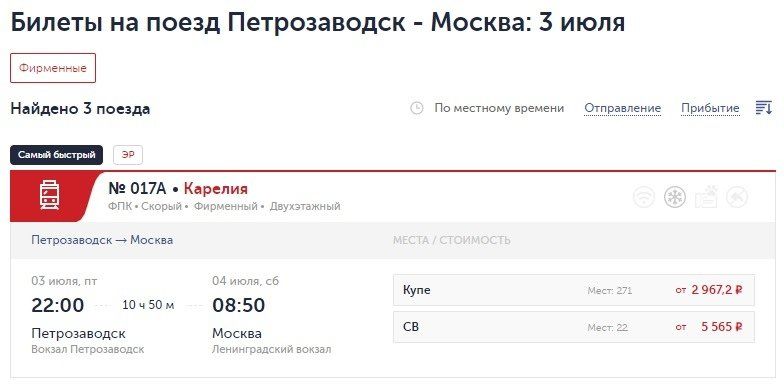Sort trains by Прибытие
The image size is (784, 386).
click(710, 108)
